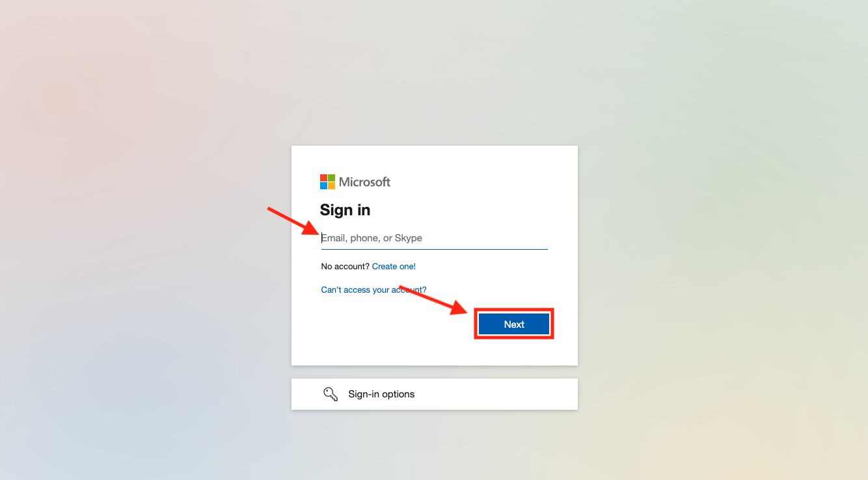Click the blue Next button

click(x=514, y=324)
